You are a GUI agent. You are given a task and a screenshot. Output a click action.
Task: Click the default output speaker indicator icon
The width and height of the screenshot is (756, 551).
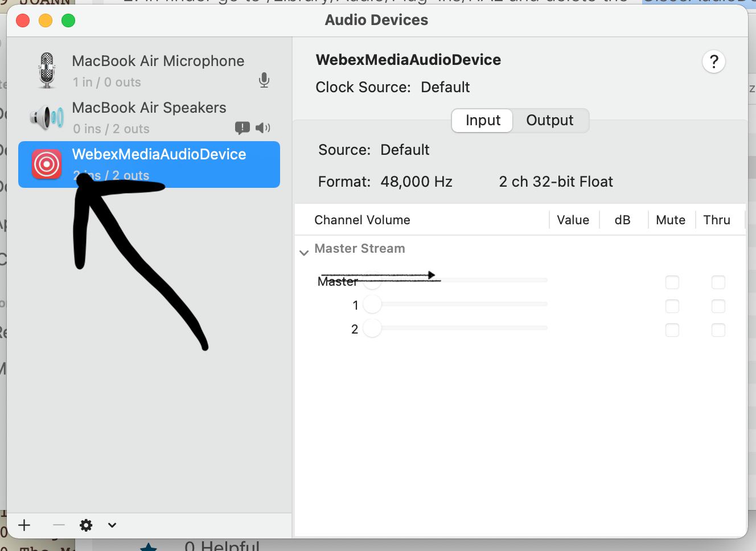262,128
